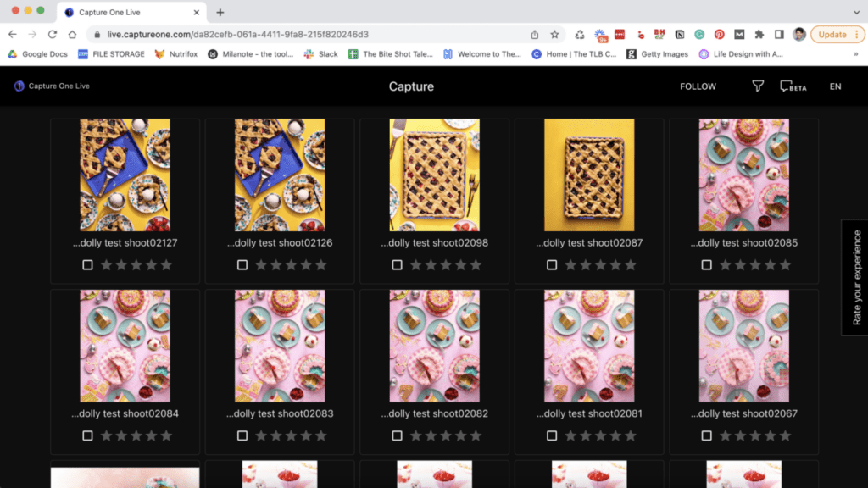868x488 pixels.
Task: Select the checkbox for shoot02126
Action: pos(242,265)
